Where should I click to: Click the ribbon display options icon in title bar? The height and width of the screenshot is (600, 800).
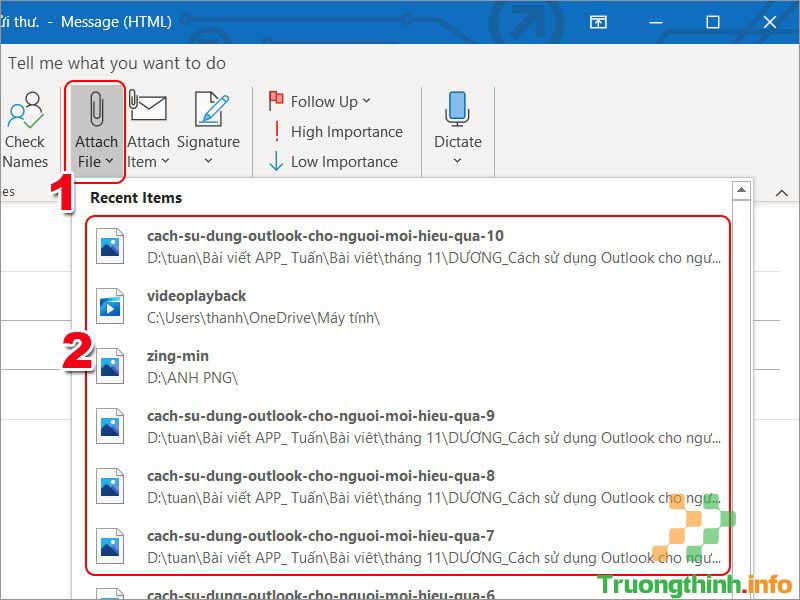598,22
